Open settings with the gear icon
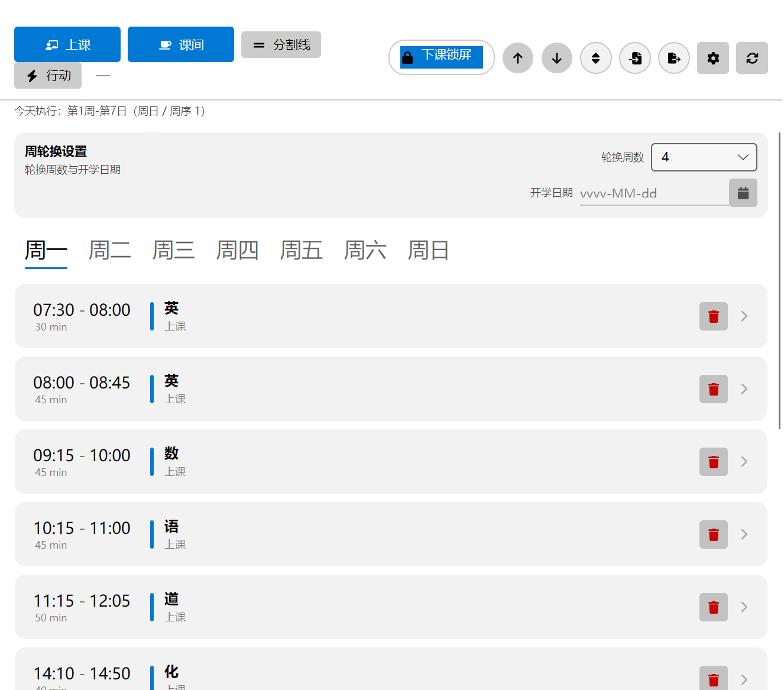This screenshot has height=690, width=784. click(x=713, y=58)
